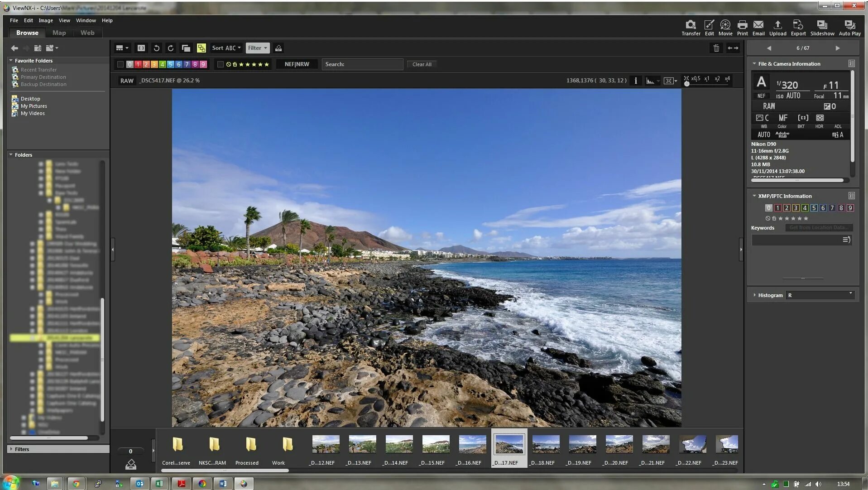Start a Slideshow
This screenshot has width=868, height=490.
click(822, 27)
